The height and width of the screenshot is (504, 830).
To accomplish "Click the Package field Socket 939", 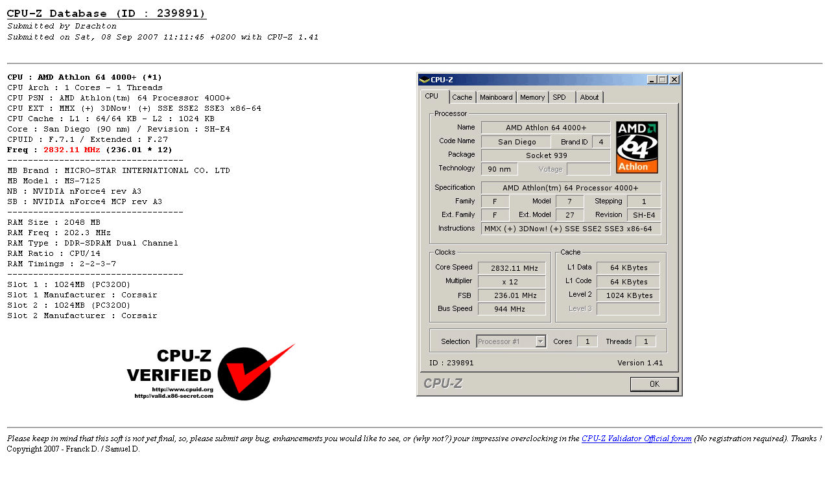I will click(546, 155).
